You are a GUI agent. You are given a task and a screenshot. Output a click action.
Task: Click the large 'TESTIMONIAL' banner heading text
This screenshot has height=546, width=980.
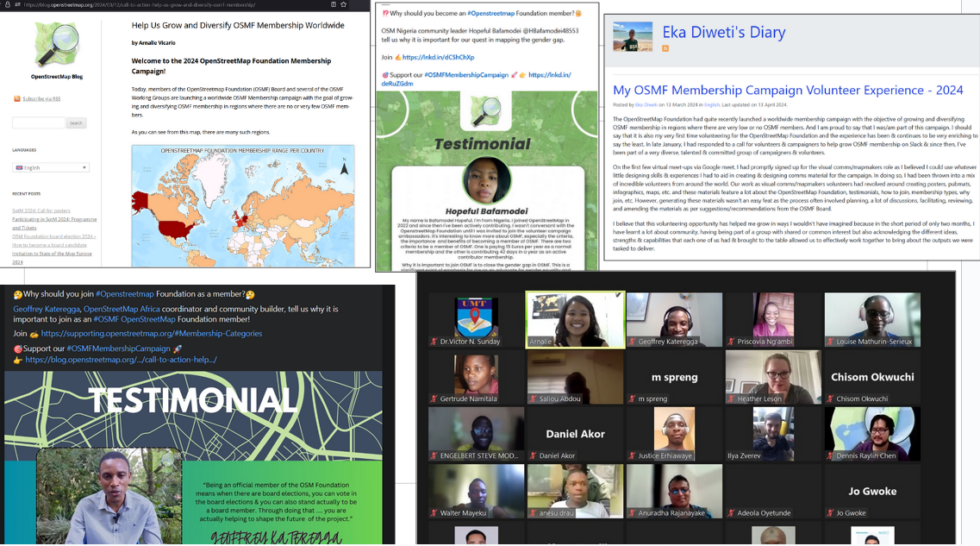coord(192,399)
